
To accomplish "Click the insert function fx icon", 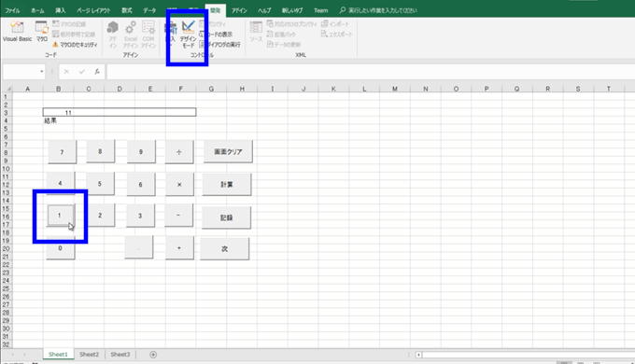I will pos(97,72).
